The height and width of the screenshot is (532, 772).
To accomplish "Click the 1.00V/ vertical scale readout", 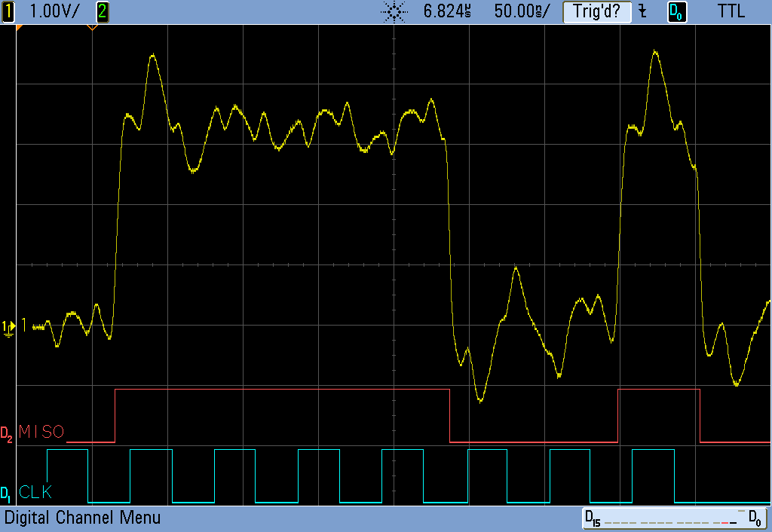I will pyautogui.click(x=55, y=11).
